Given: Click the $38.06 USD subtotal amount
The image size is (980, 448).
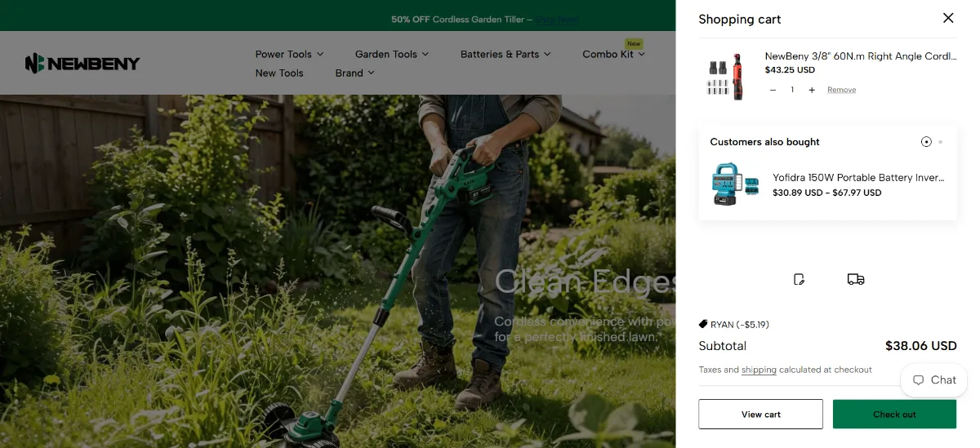Looking at the screenshot, I should [920, 346].
